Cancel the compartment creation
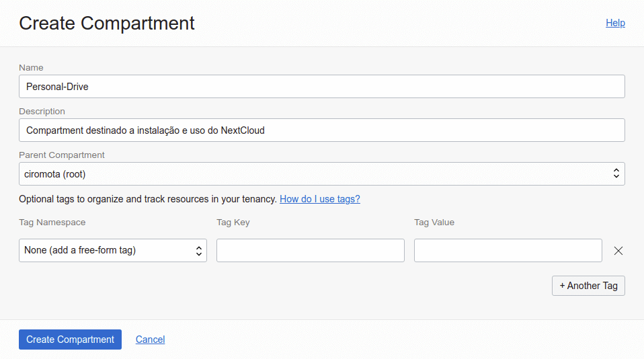This screenshot has height=359, width=644. 150,340
